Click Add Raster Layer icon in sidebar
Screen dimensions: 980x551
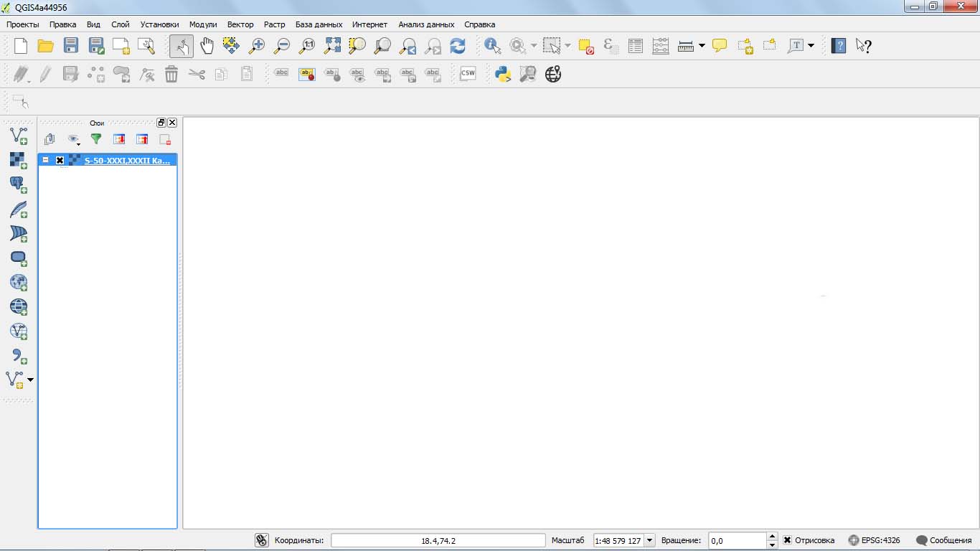[x=19, y=160]
